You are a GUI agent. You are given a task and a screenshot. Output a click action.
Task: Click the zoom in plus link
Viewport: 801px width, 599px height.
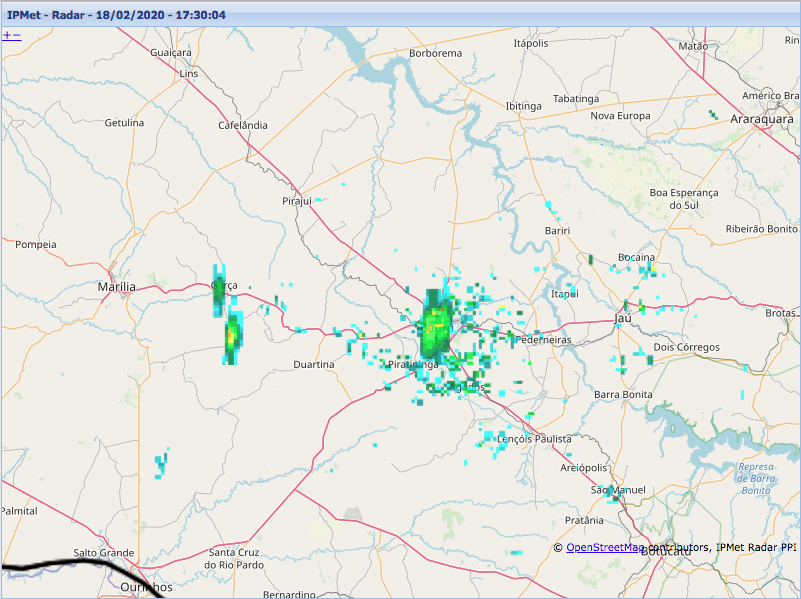[6, 35]
